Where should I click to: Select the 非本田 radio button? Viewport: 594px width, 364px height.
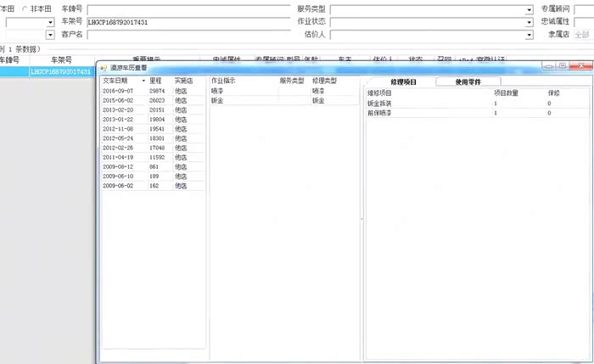point(24,8)
